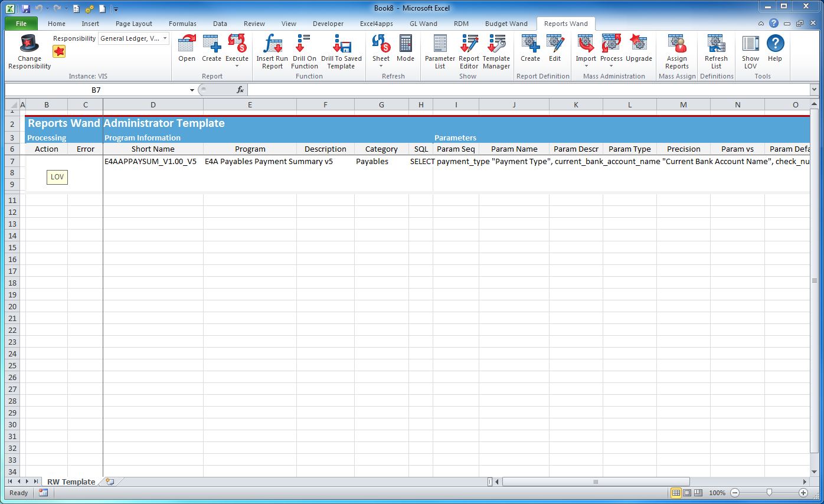Screen dimensions: 824x504
Task: Click the Save icon in quick access toolbar
Action: coord(25,9)
